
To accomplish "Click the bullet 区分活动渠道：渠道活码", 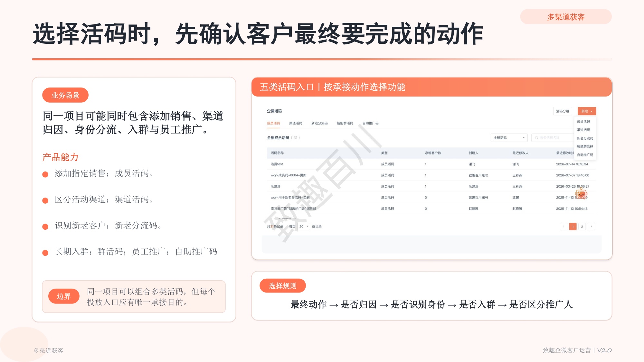I will click(104, 200).
